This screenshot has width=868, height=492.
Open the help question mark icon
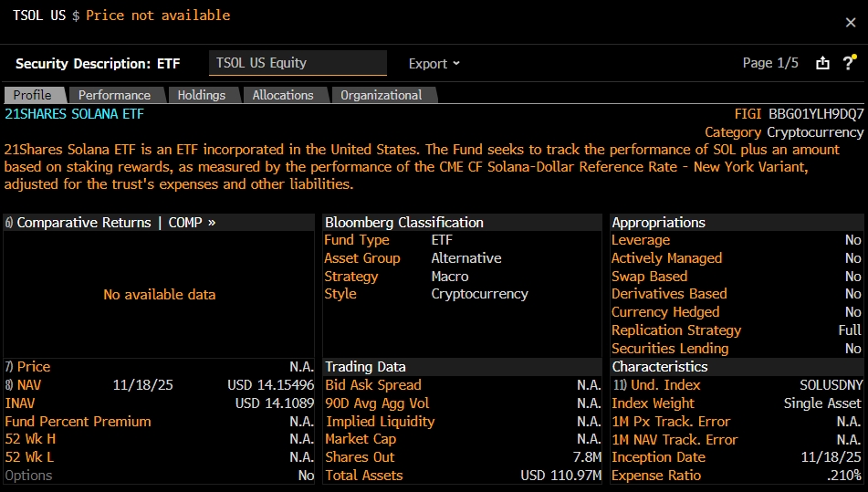click(x=847, y=62)
